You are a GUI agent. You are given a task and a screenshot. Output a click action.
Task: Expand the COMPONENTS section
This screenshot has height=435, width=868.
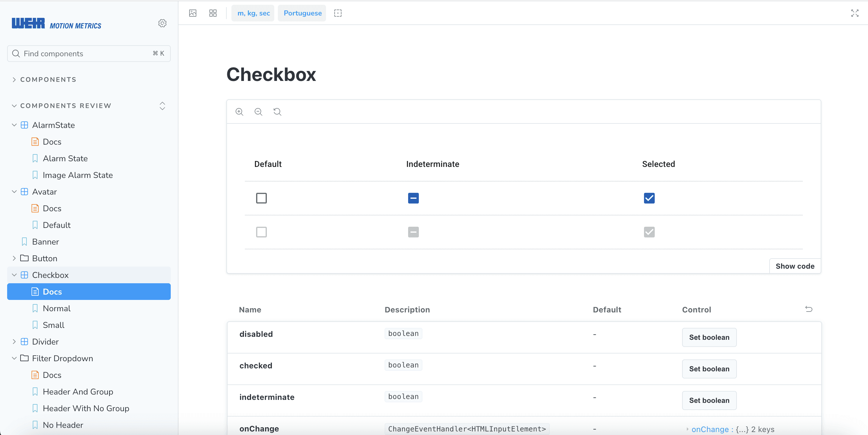(48, 79)
